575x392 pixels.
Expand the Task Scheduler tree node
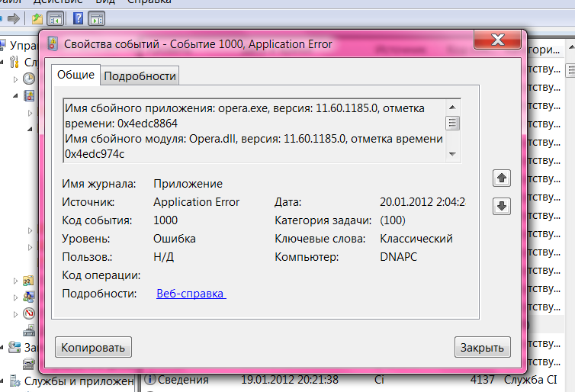coord(15,79)
